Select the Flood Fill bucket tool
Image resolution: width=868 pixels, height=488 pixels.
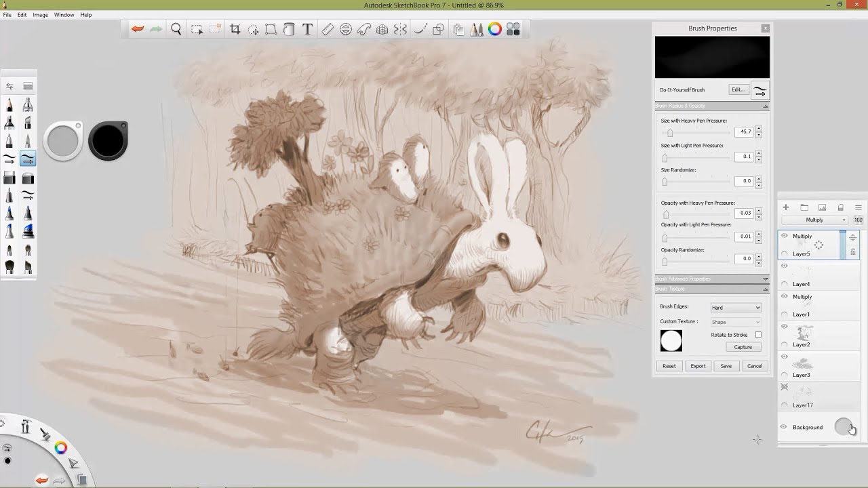pyautogui.click(x=289, y=29)
